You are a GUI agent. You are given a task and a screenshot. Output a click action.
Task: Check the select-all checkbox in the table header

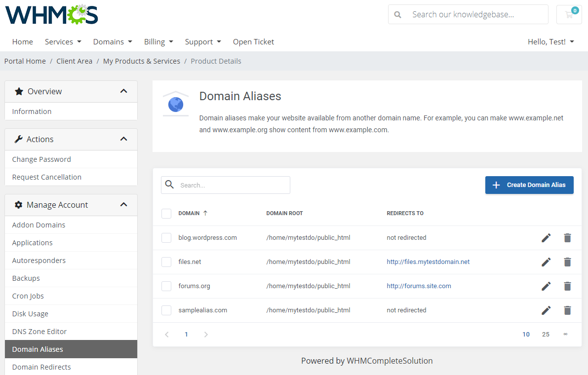pos(166,213)
